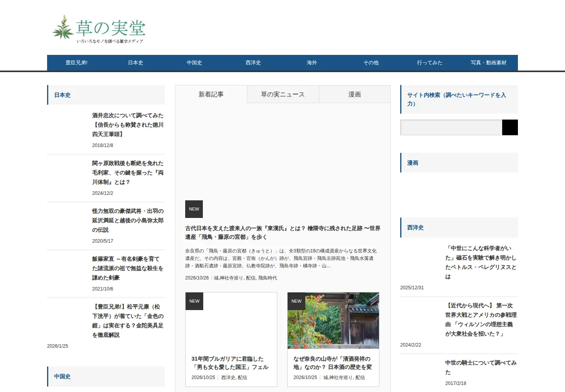Switch to the 漫画 tab
Viewport: 565px width, 392px height.
coord(355,94)
